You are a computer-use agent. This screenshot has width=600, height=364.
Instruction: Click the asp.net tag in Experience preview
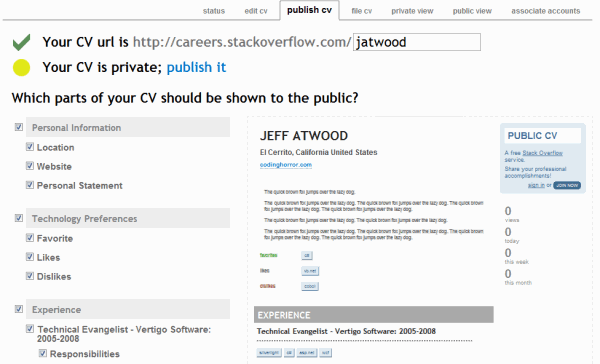coord(307,353)
